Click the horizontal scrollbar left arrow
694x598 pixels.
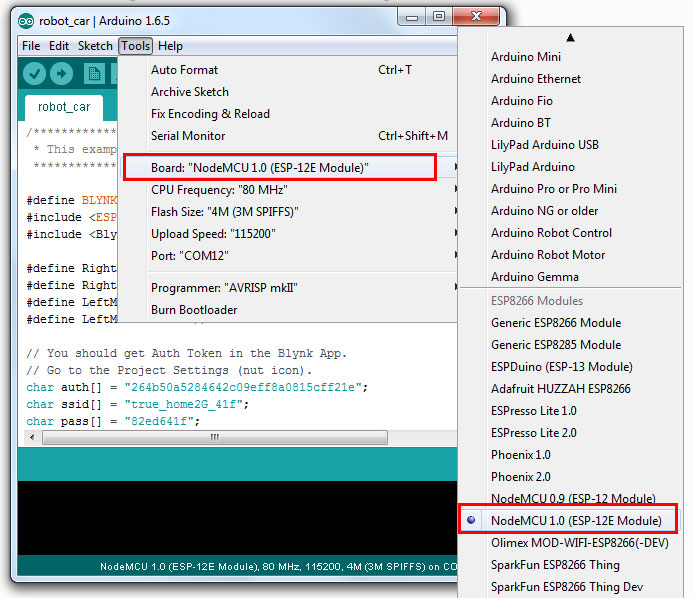32,438
